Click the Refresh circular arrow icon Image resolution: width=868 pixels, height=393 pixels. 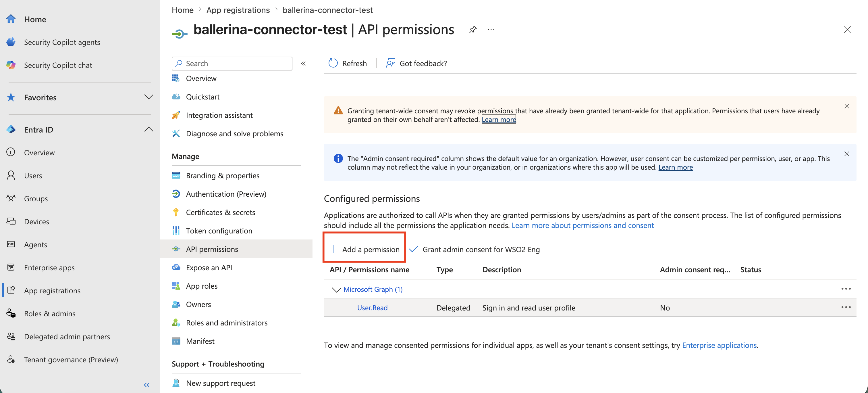point(333,64)
